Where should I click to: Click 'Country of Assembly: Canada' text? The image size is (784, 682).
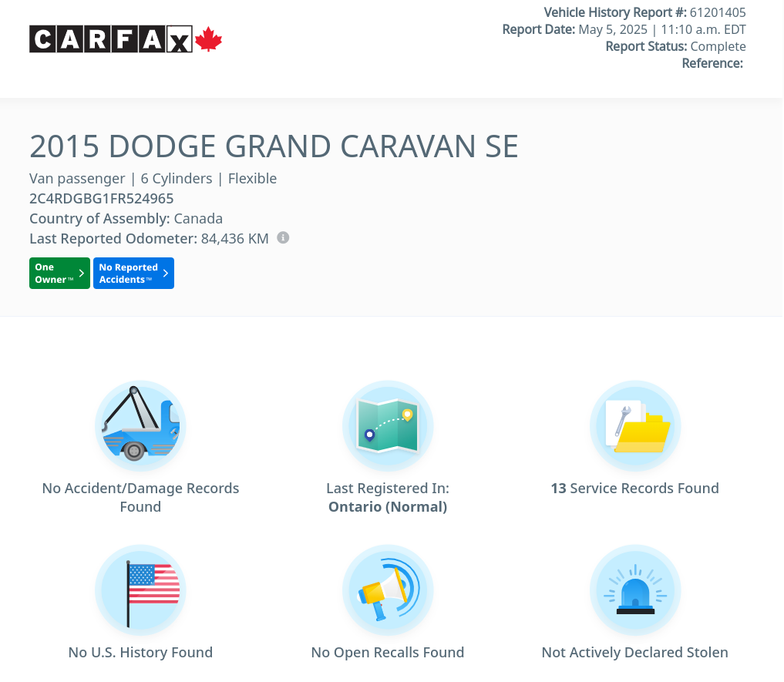(x=126, y=219)
